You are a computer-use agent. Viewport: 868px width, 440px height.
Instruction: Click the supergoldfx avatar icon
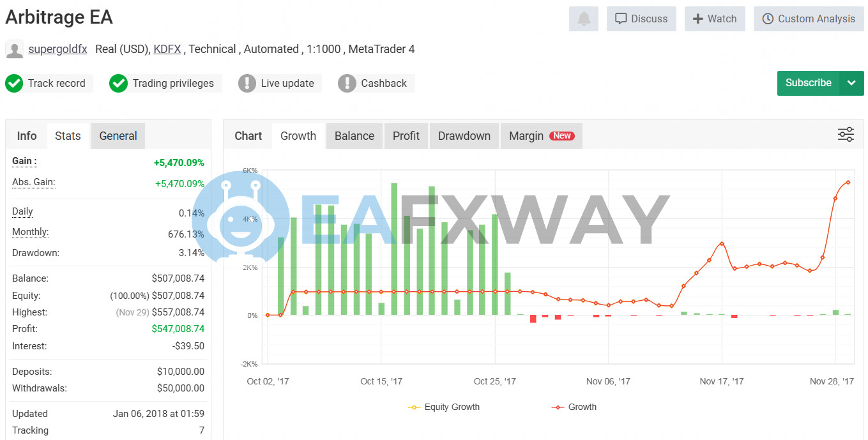[14, 49]
